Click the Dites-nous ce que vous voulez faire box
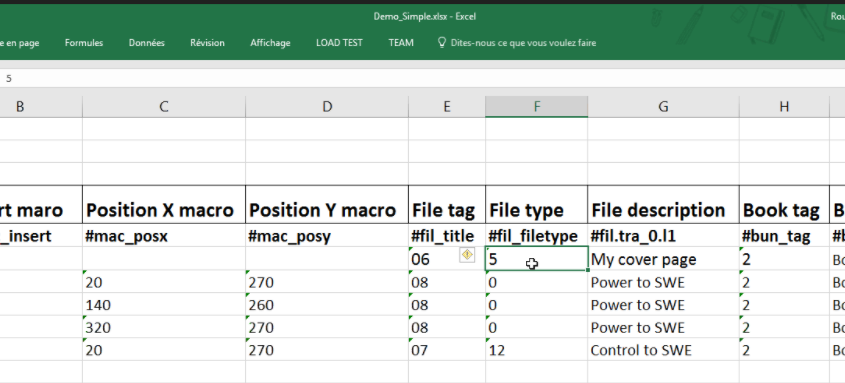The width and height of the screenshot is (845, 383). [x=523, y=43]
